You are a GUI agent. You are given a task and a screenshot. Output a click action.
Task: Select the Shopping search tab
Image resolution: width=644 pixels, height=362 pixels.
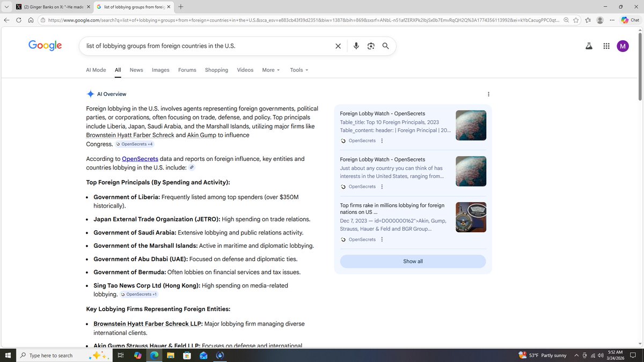coord(216,70)
